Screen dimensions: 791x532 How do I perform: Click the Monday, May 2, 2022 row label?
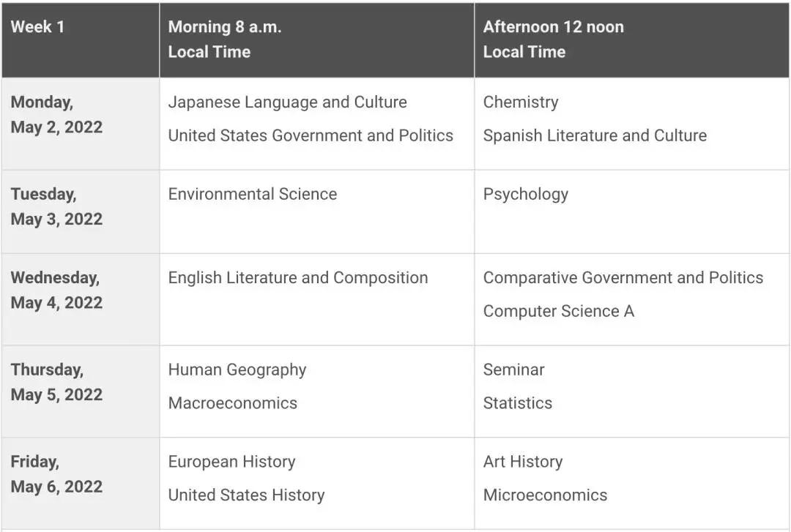coord(56,115)
